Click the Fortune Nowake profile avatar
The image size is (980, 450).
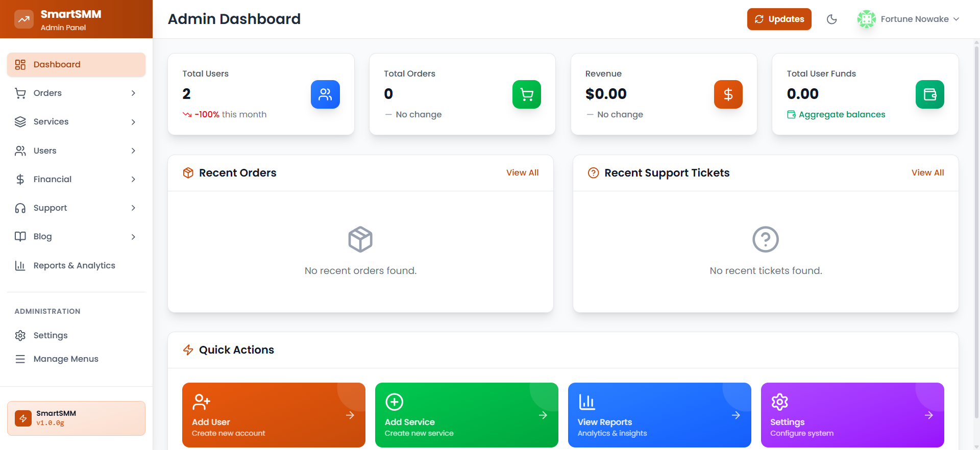pyautogui.click(x=866, y=19)
